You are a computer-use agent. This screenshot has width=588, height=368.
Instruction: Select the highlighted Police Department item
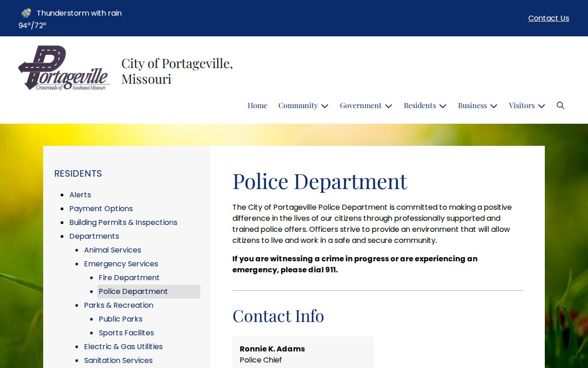[149, 291]
